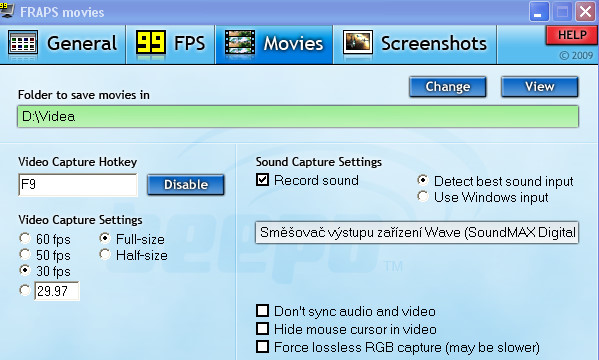Switch to the Screenshots tab
The image size is (599, 360).
click(x=415, y=43)
